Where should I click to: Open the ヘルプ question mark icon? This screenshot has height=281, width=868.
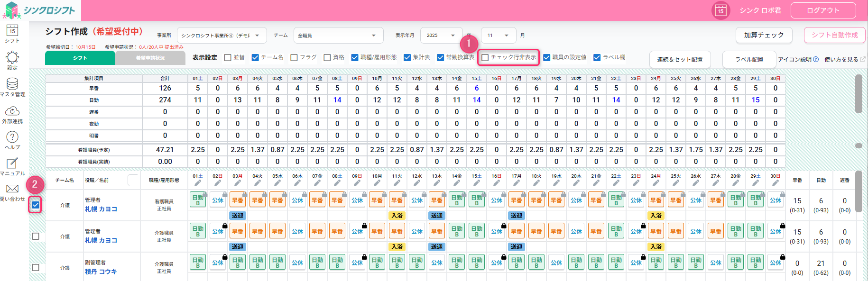tap(12, 137)
